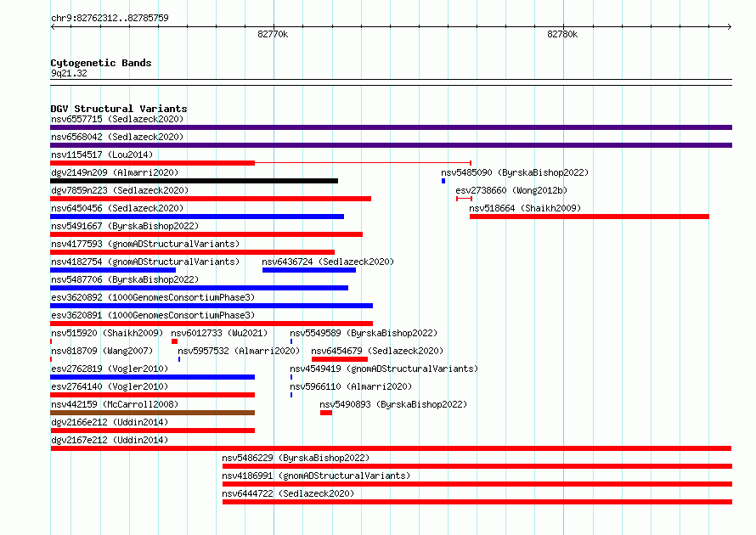Select the nsv5485090 (ByrskaBishop2022) label
Image resolution: width=756 pixels, height=535 pixels.
(515, 172)
